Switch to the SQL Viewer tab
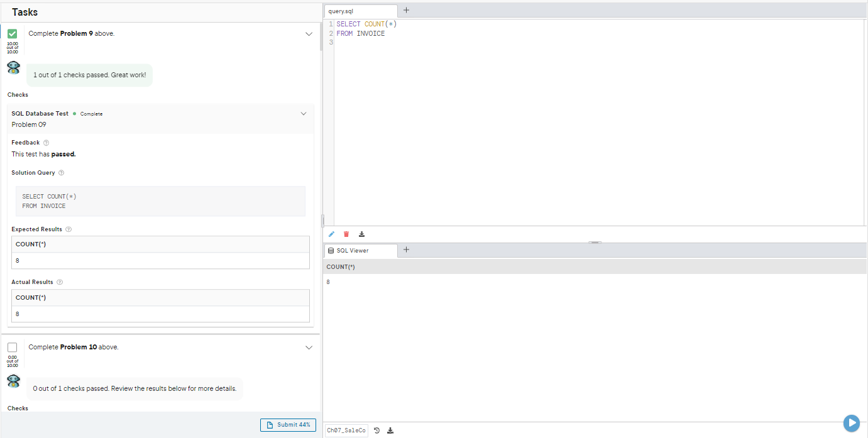 pyautogui.click(x=361, y=250)
